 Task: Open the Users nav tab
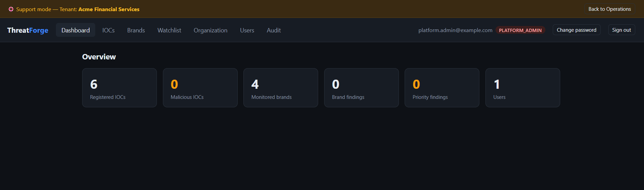pyautogui.click(x=247, y=30)
